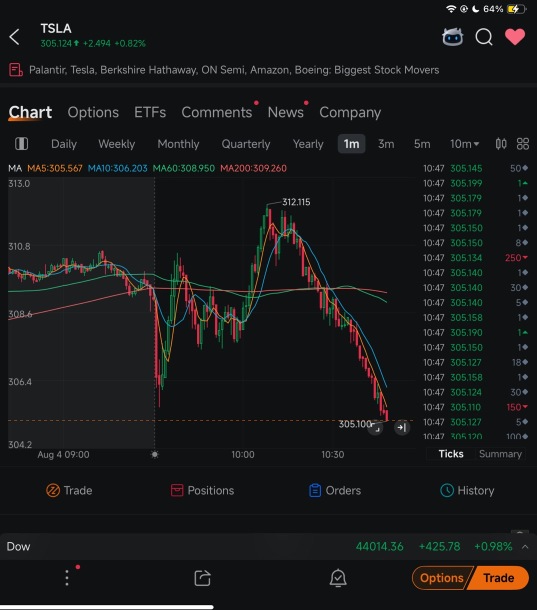Tap the battery indicator icon
Image resolution: width=537 pixels, height=610 pixels.
click(515, 9)
